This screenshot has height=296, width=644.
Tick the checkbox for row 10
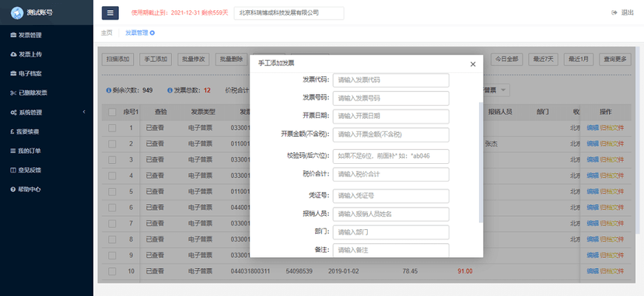point(112,271)
